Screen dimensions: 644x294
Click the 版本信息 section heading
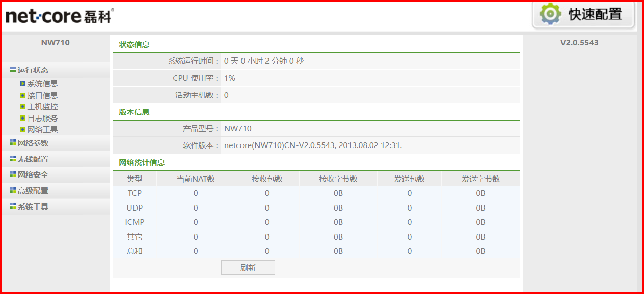pos(134,112)
